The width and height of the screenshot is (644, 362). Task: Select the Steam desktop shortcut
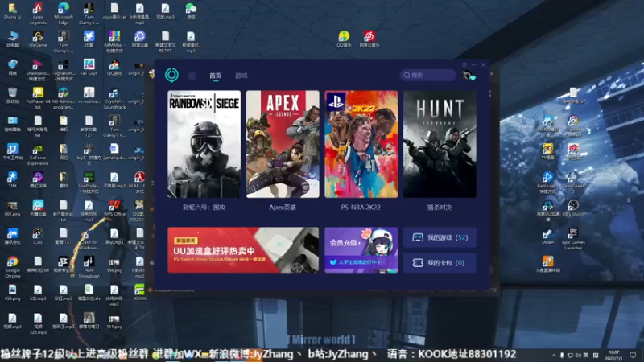547,237
